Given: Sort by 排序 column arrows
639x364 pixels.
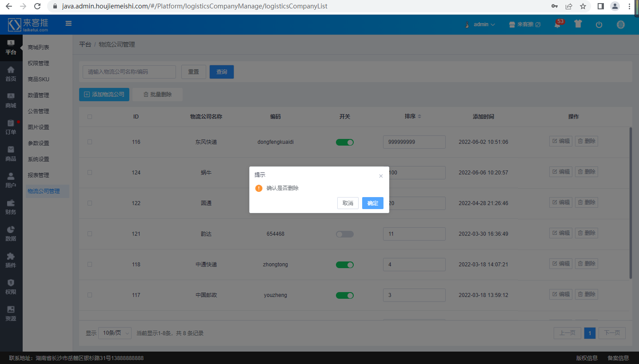Looking at the screenshot, I should (419, 116).
